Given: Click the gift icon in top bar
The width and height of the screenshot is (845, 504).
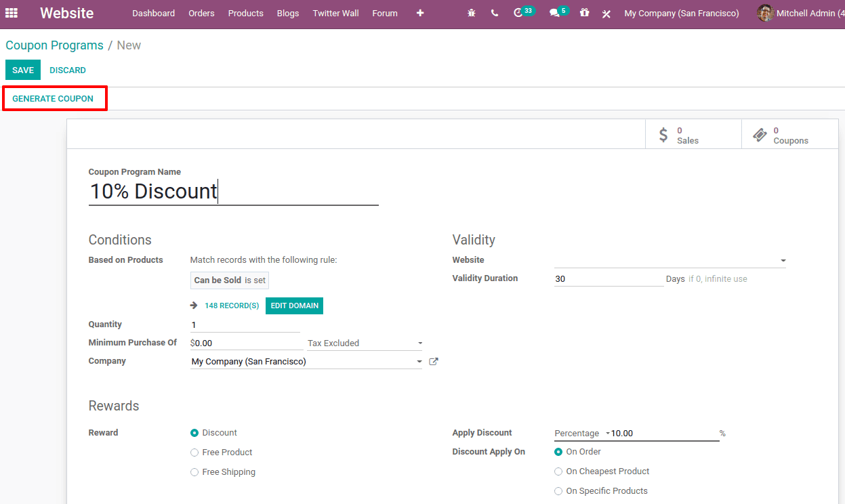Looking at the screenshot, I should [584, 13].
